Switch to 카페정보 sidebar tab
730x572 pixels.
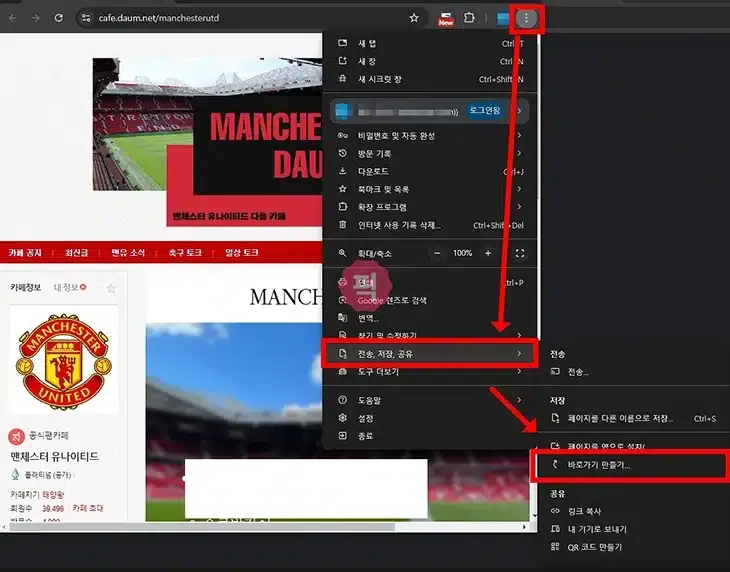coord(26,288)
